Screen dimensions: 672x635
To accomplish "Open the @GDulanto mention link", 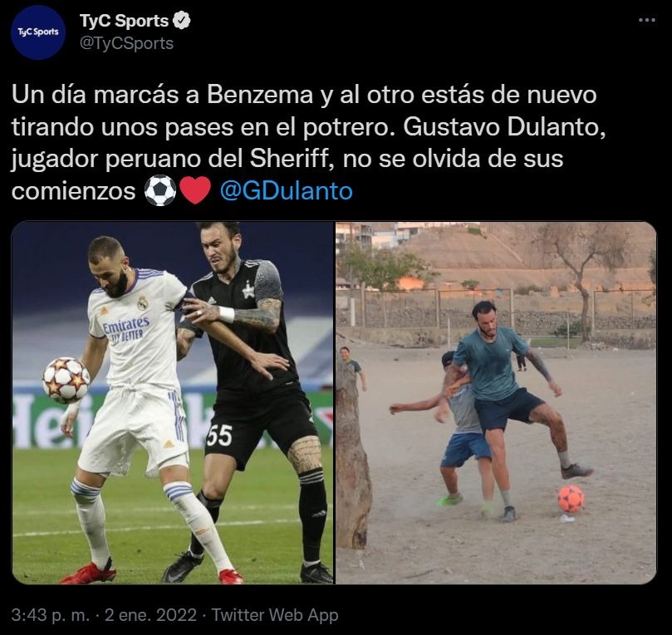I will [x=286, y=191].
